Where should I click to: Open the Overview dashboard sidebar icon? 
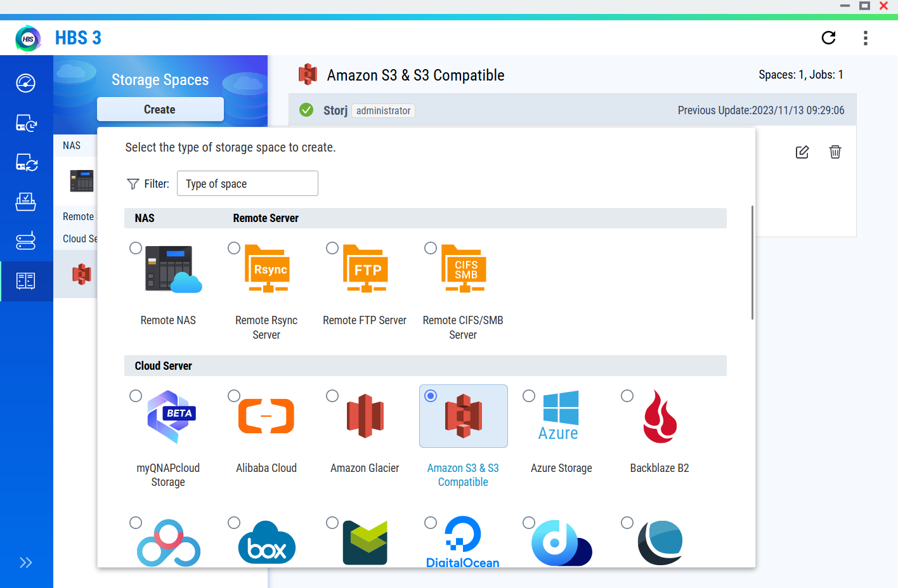pos(26,83)
